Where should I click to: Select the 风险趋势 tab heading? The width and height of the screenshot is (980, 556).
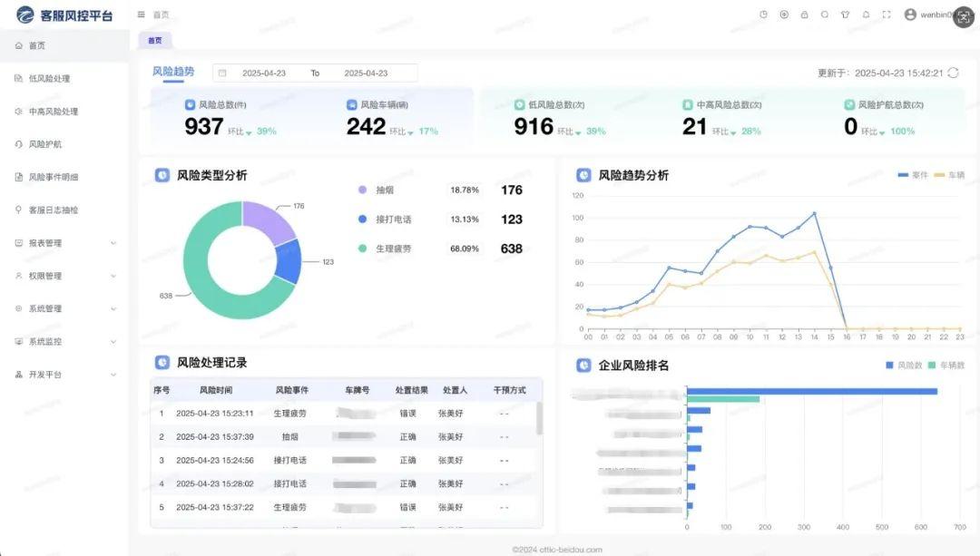pos(173,72)
